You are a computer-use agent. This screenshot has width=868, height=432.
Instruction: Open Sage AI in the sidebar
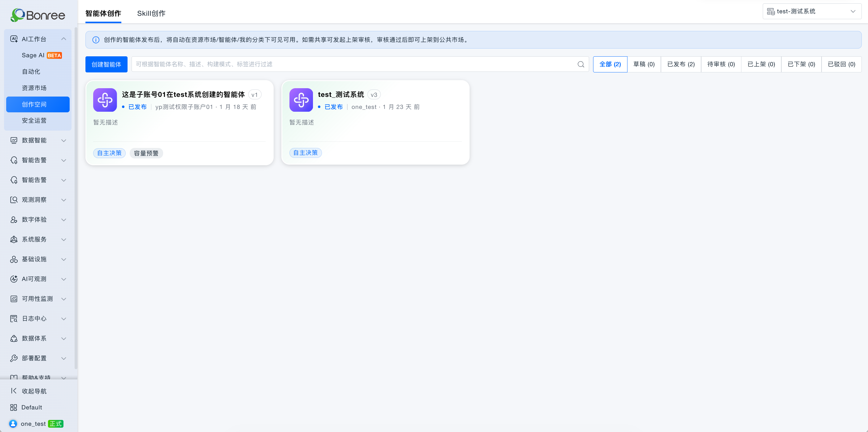(x=38, y=56)
